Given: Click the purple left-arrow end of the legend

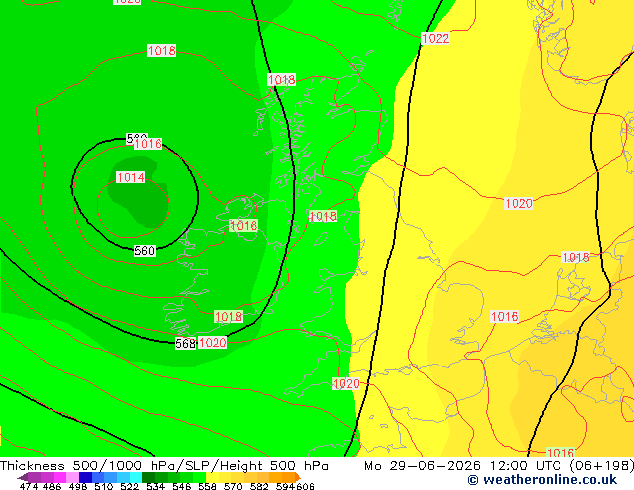Looking at the screenshot, I should tap(22, 477).
